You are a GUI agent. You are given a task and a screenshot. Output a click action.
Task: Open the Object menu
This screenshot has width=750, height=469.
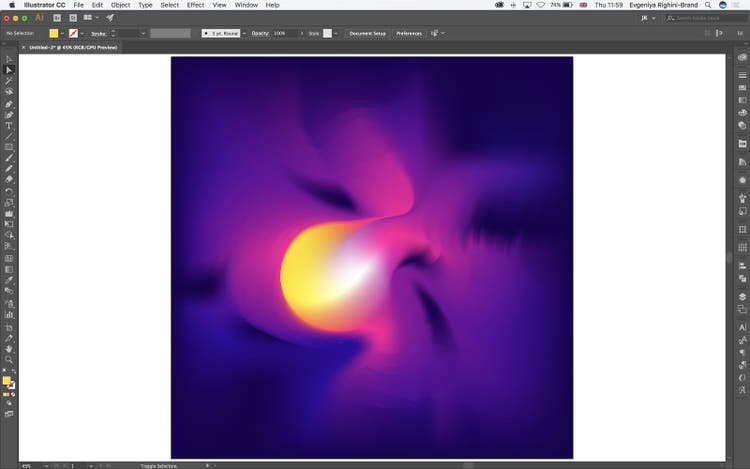point(120,5)
